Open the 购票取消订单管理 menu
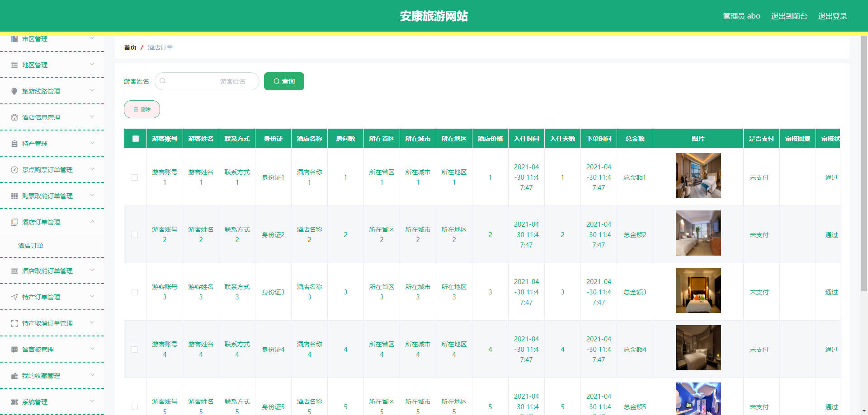868x415 pixels. (52, 196)
